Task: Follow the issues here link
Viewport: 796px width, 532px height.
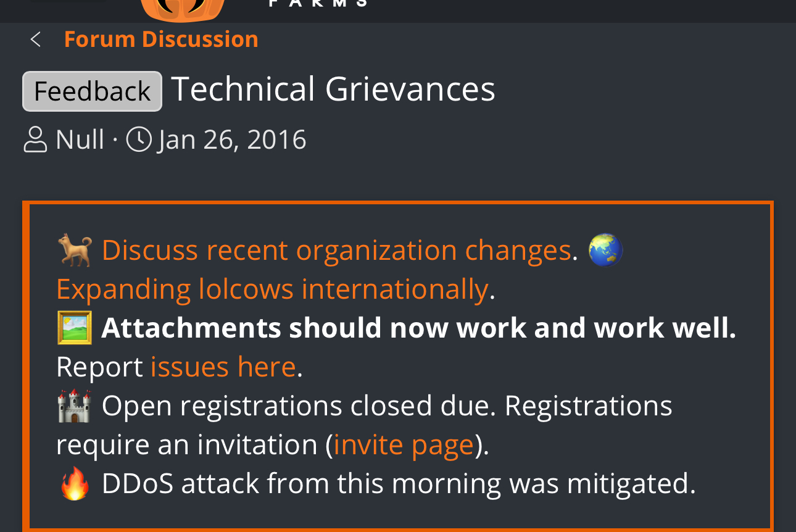Action: 223,367
